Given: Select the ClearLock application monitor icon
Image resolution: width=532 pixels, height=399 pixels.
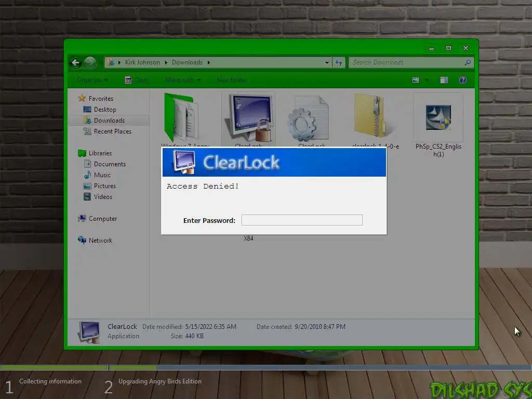Looking at the screenshot, I should tap(250, 118).
